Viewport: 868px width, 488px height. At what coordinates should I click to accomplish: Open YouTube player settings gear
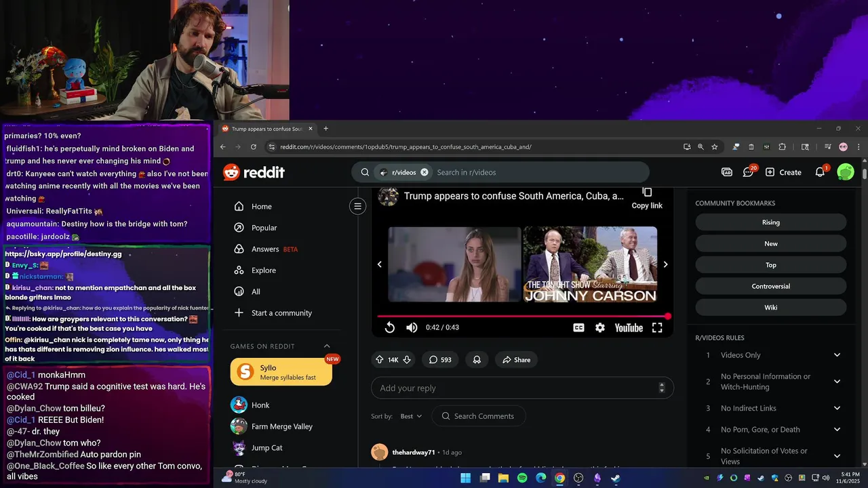(x=600, y=327)
